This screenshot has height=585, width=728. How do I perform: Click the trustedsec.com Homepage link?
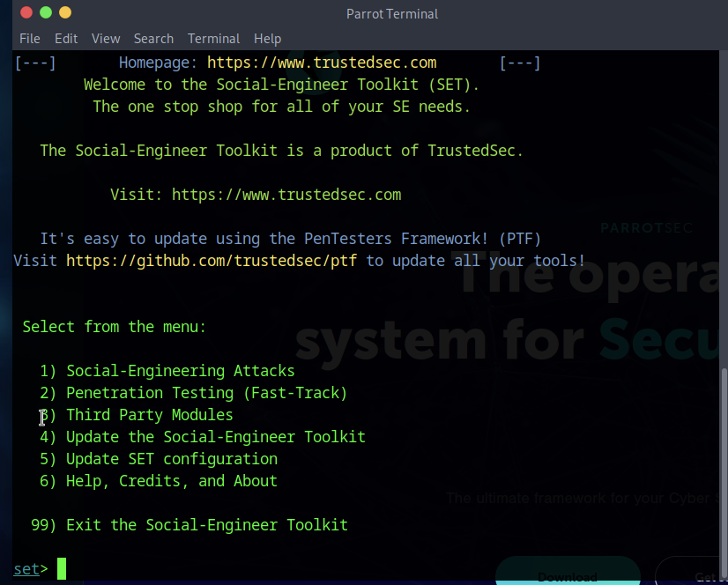coord(321,62)
